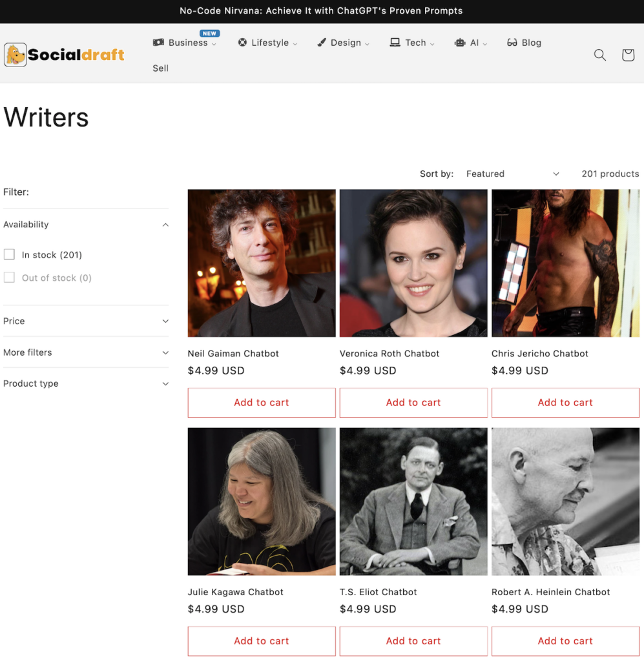Open the Julie Kagawa Chatbot product link
The image size is (644, 661).
point(235,592)
